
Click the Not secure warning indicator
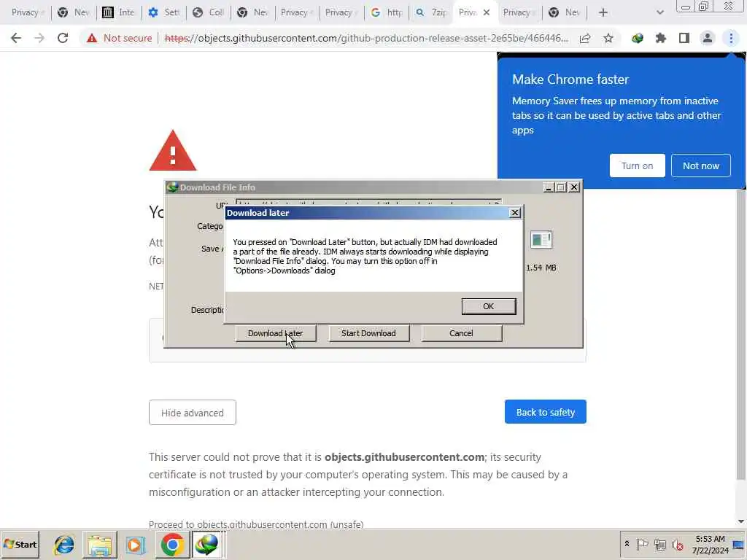pos(120,38)
